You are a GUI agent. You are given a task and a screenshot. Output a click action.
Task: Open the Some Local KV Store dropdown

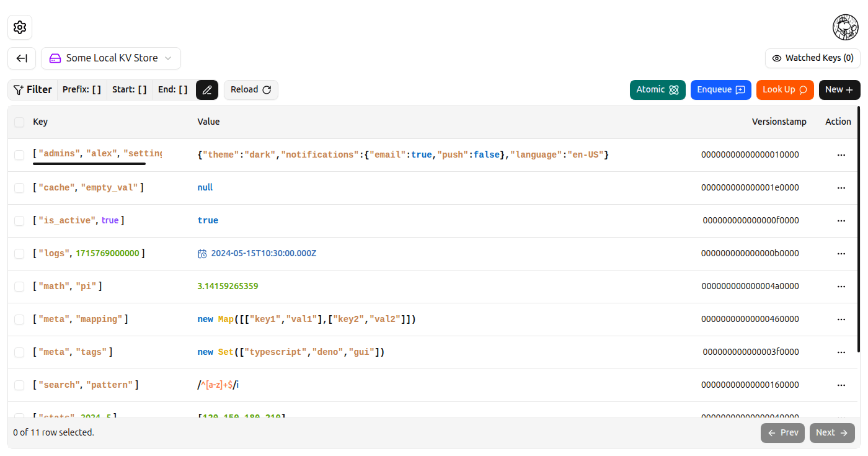click(x=111, y=58)
